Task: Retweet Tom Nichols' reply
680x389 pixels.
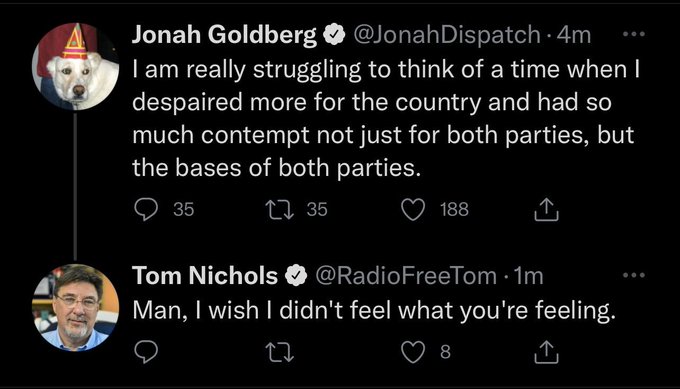Action: 280,352
